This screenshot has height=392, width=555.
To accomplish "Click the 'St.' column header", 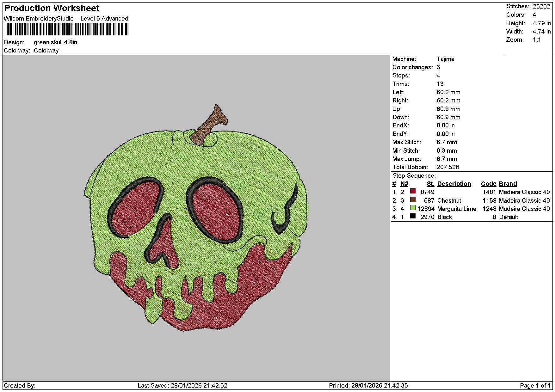I will (430, 184).
